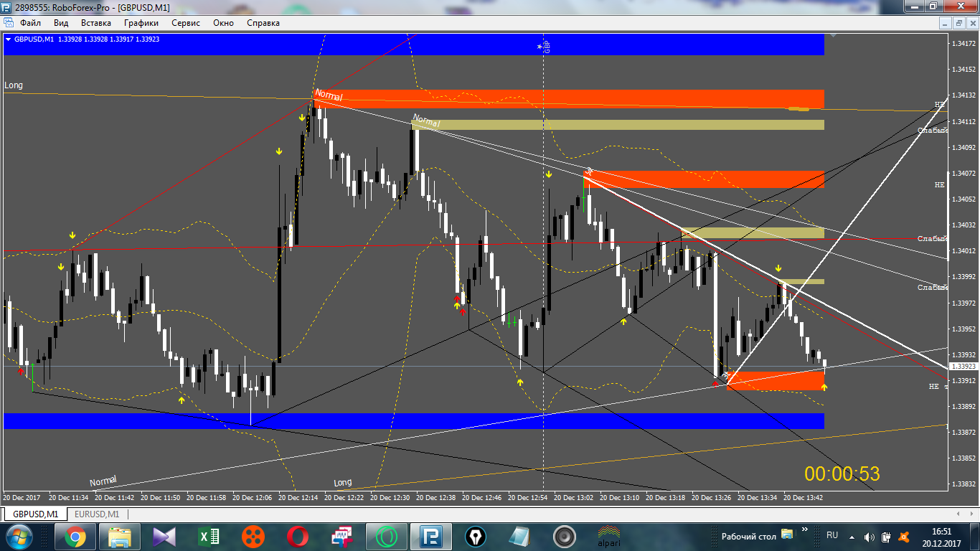Switch the RU input language indicator
980x551 pixels.
click(x=832, y=535)
